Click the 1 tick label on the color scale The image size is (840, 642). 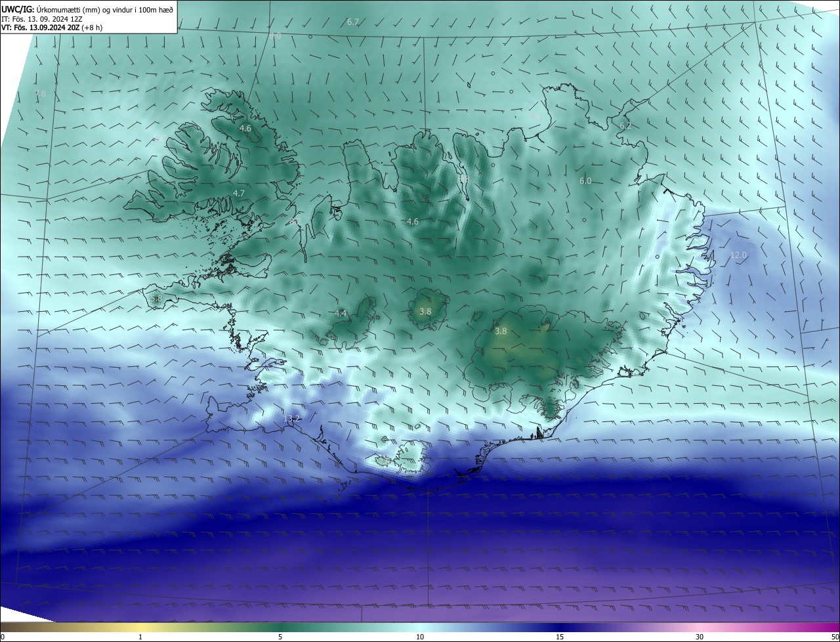coord(140,637)
